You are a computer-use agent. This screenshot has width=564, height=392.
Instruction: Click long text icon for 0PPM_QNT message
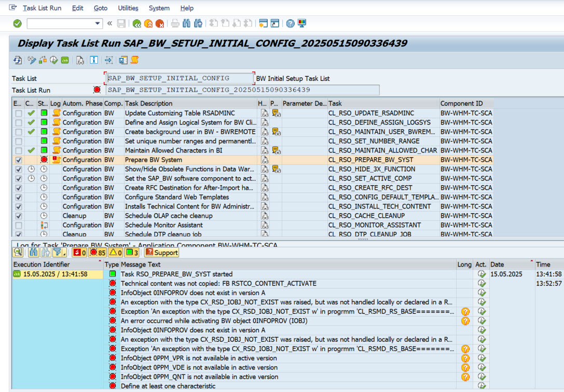[465, 377]
